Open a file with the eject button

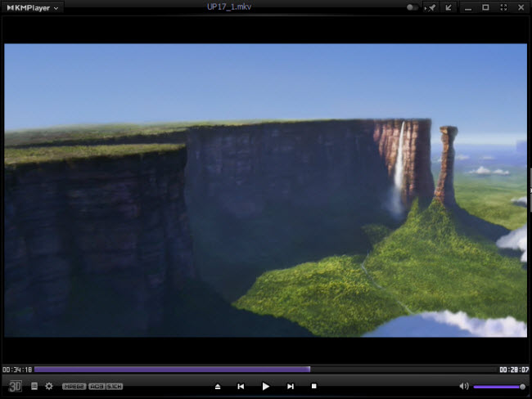(218, 387)
